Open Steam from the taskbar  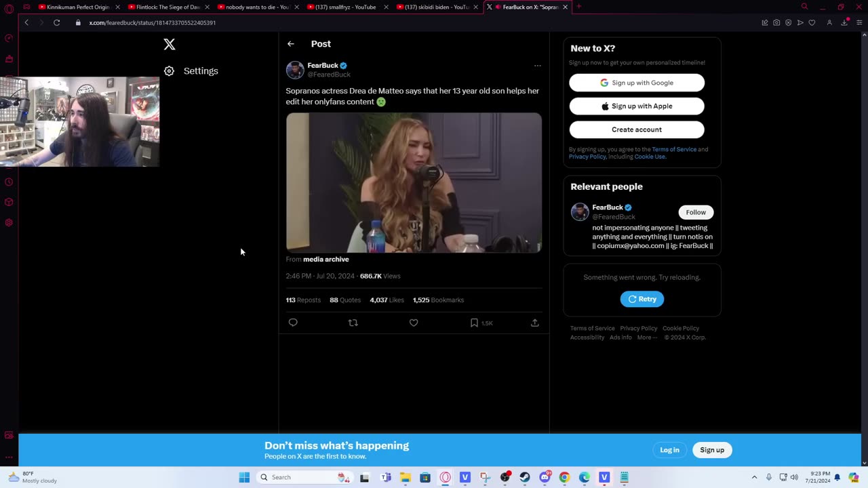point(525,477)
